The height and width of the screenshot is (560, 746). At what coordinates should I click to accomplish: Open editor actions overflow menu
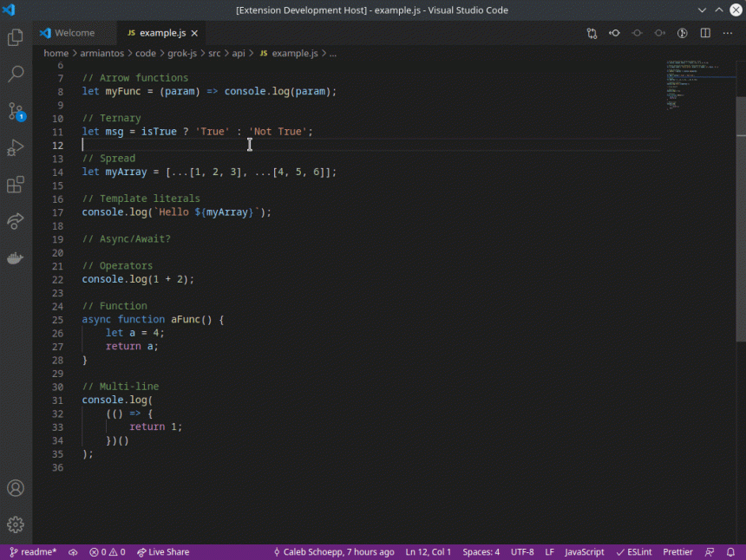tap(727, 32)
